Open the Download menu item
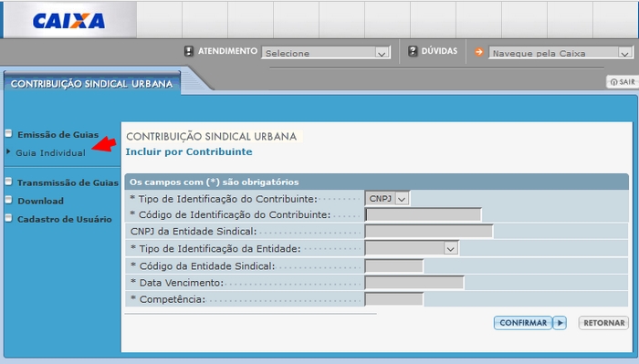 tap(41, 201)
